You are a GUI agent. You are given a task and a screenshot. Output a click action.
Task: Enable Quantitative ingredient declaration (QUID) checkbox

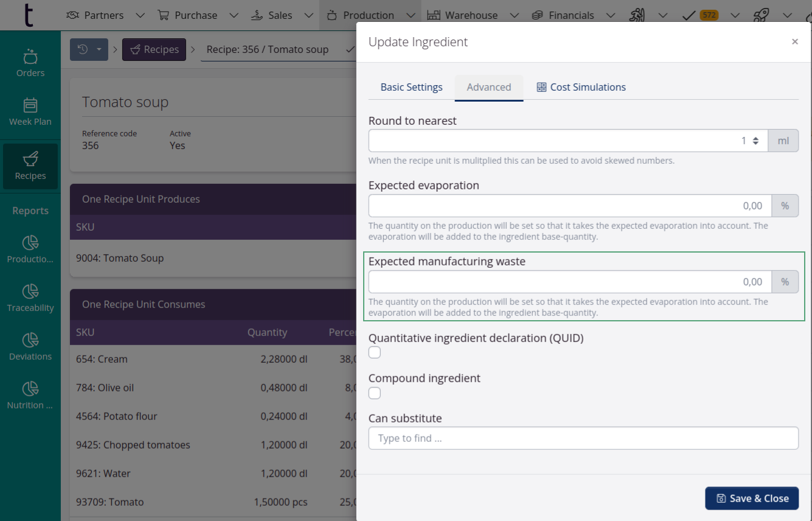375,352
